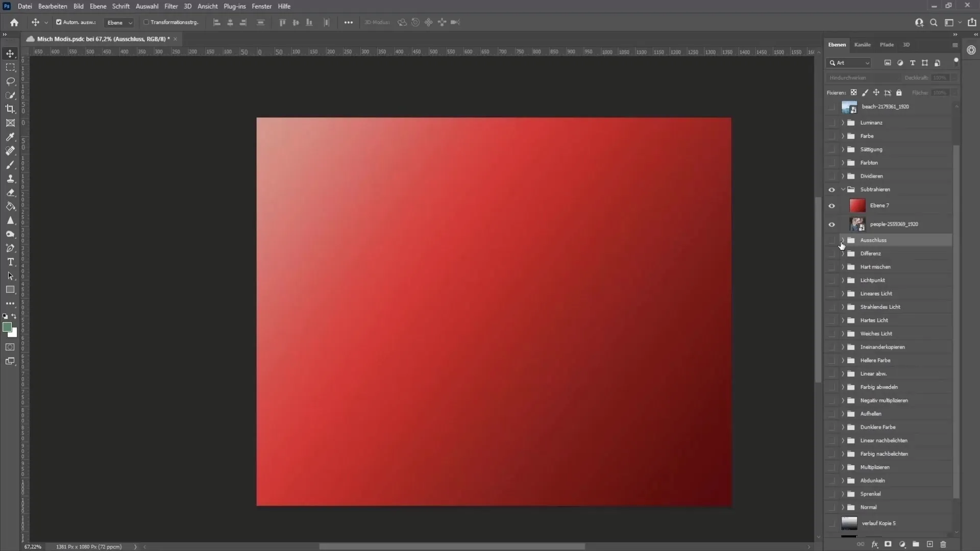Viewport: 980px width, 551px height.
Task: Click the zoom percentage field 67,22%
Action: pyautogui.click(x=33, y=547)
